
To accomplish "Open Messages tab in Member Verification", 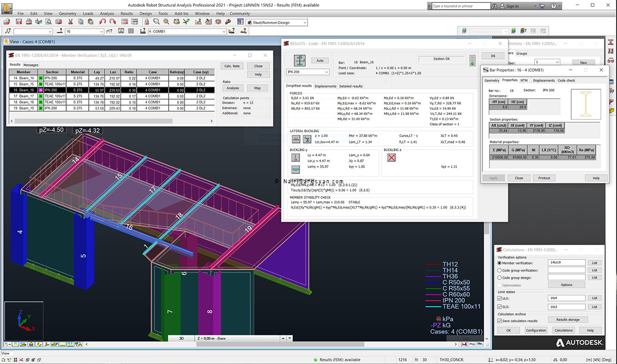I will click(30, 65).
